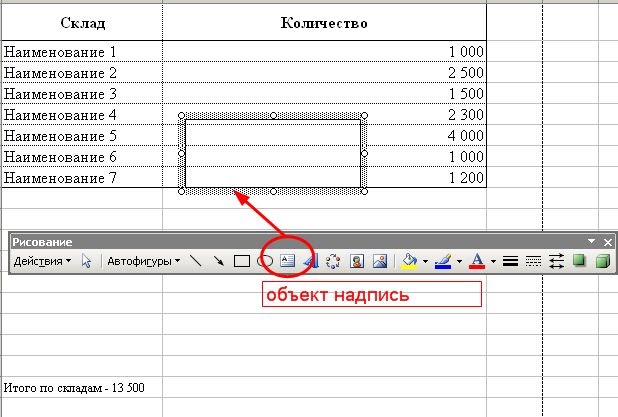Select the Rectangle shape tool
This screenshot has width=618, height=417.
click(x=242, y=261)
